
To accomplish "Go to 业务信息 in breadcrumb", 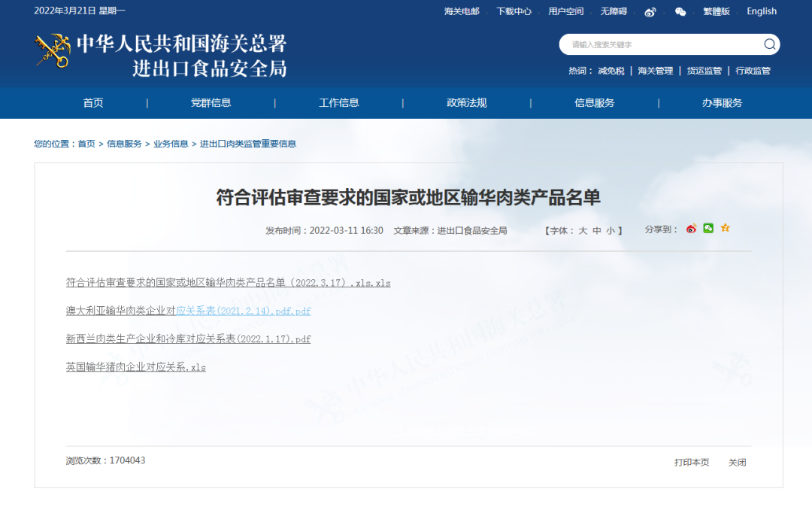I will [x=171, y=144].
